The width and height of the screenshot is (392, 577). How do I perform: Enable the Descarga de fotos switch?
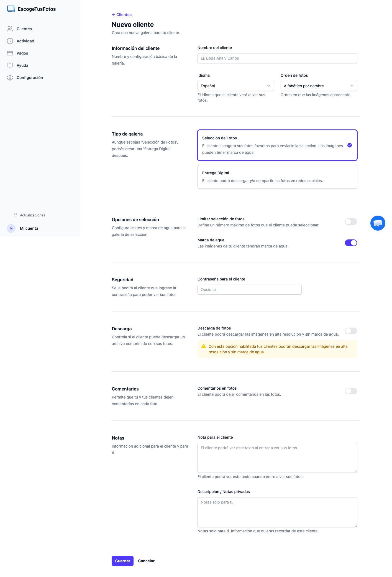pyautogui.click(x=351, y=331)
